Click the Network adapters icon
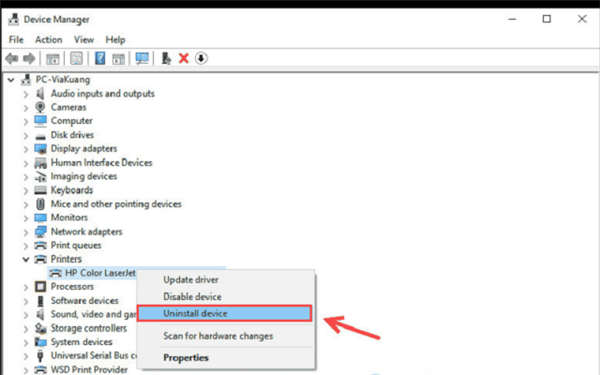Viewport: 600px width, 375px height. pyautogui.click(x=40, y=232)
